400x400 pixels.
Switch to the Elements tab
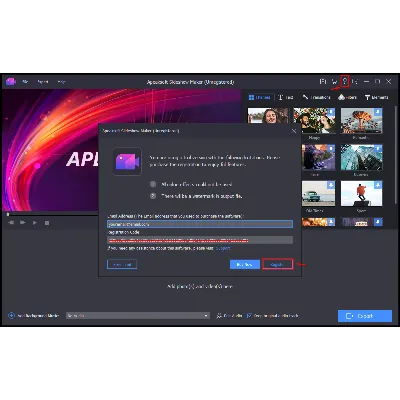point(377,97)
